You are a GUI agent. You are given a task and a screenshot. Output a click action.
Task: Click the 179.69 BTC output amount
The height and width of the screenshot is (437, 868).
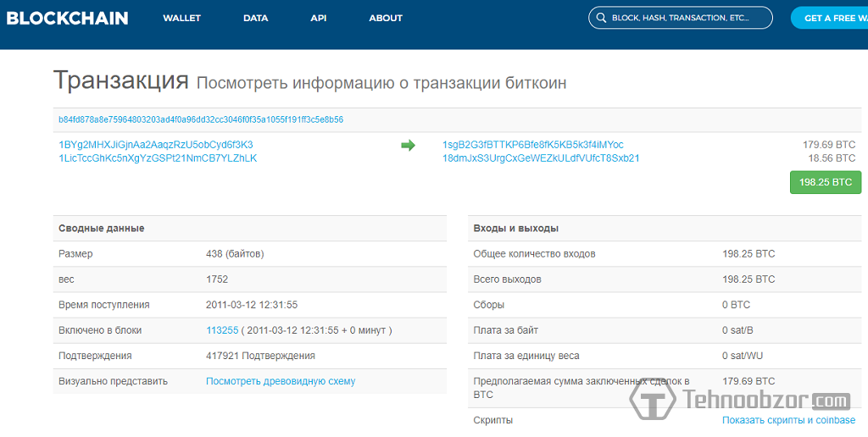pyautogui.click(x=828, y=145)
